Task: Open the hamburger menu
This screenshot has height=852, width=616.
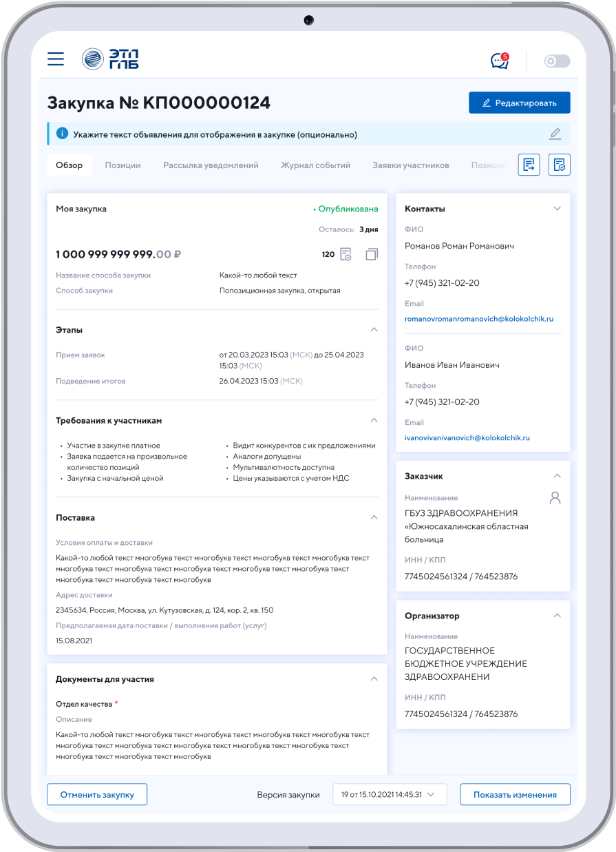Action: point(56,59)
